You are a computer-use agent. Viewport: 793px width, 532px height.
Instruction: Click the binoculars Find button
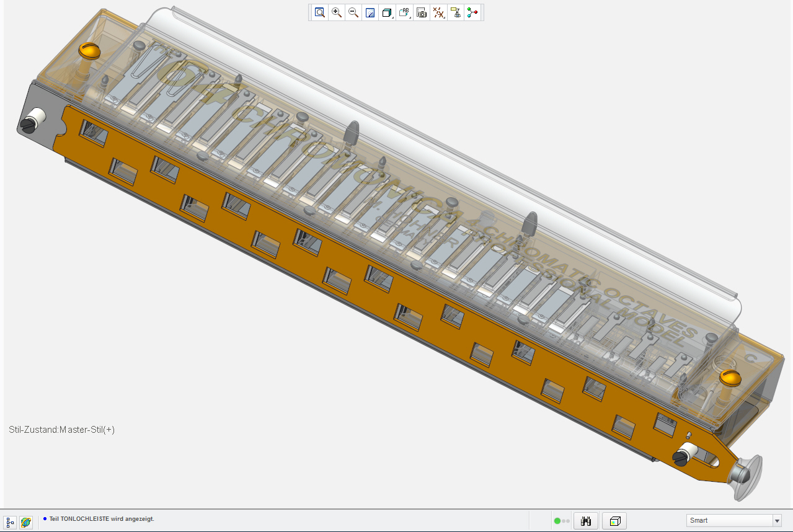point(585,521)
